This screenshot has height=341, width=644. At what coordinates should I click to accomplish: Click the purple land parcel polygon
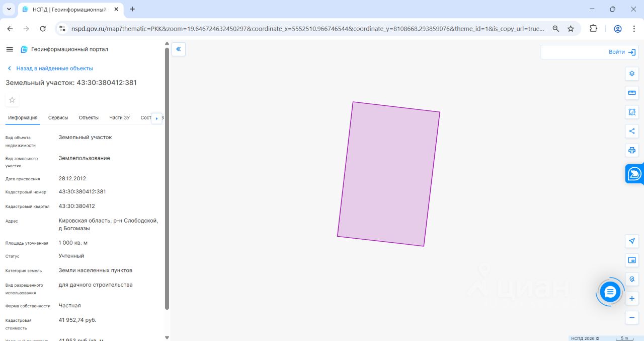pos(388,174)
